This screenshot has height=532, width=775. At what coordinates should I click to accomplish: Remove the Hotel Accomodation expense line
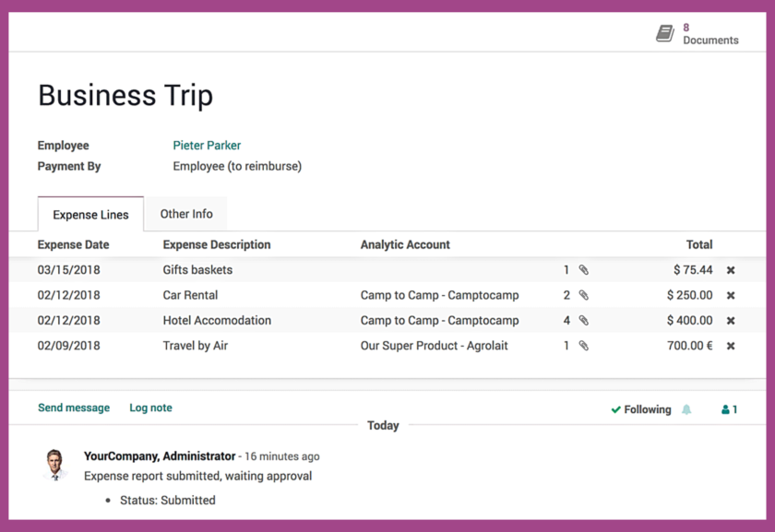(731, 320)
